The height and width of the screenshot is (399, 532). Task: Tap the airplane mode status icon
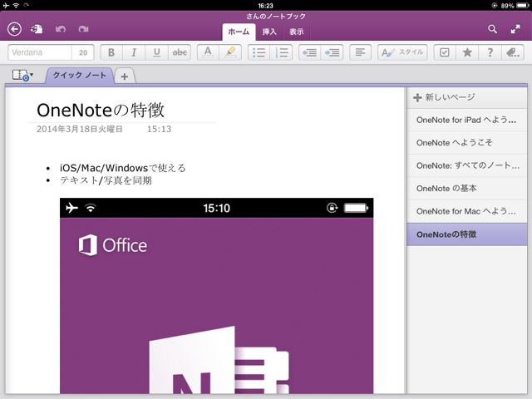click(6, 5)
